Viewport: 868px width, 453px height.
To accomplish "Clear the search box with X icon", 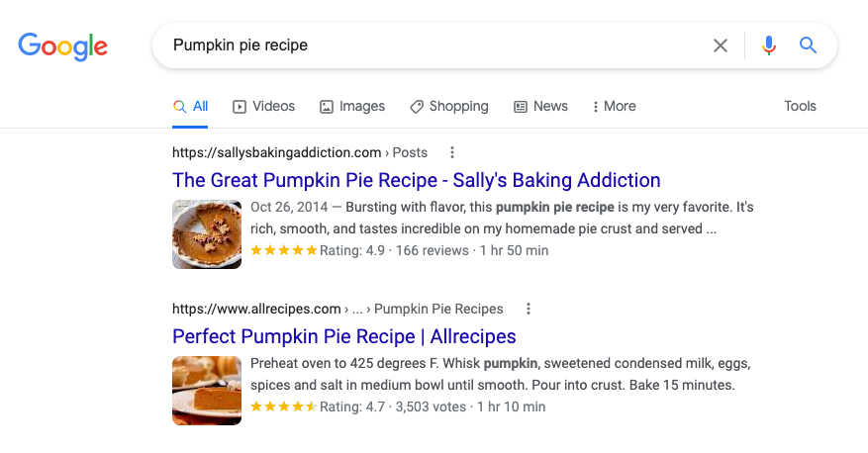I will pos(721,45).
